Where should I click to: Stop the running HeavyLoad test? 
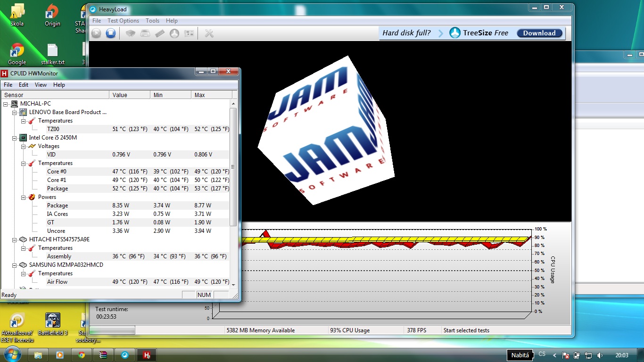(111, 33)
